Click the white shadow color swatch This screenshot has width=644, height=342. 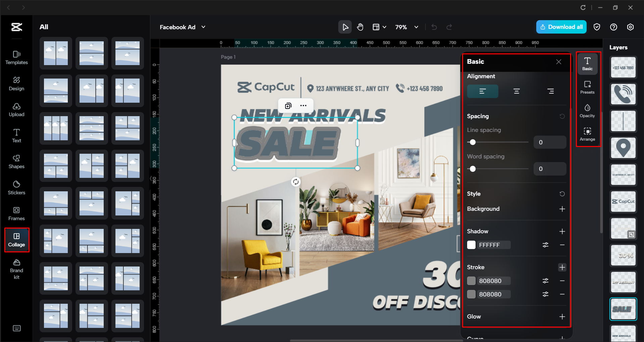tap(471, 245)
